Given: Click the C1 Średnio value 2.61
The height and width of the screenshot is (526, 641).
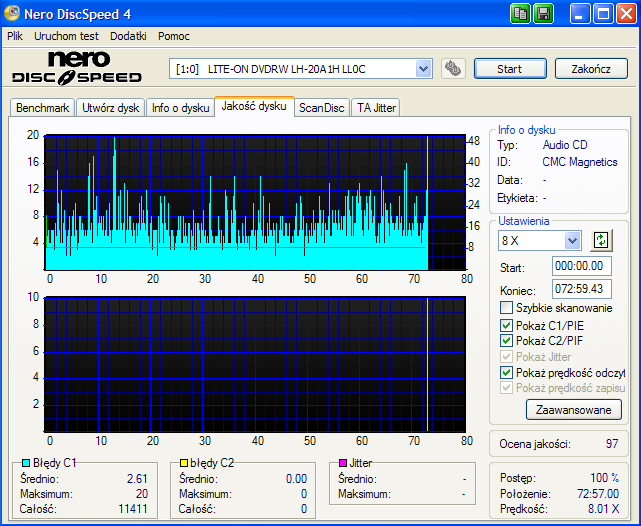Looking at the screenshot, I should pos(137,479).
